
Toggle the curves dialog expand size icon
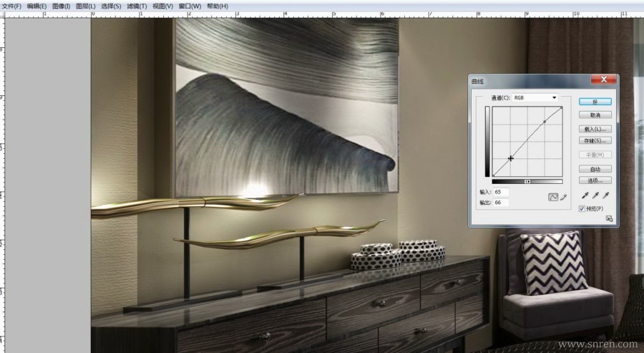[x=610, y=218]
